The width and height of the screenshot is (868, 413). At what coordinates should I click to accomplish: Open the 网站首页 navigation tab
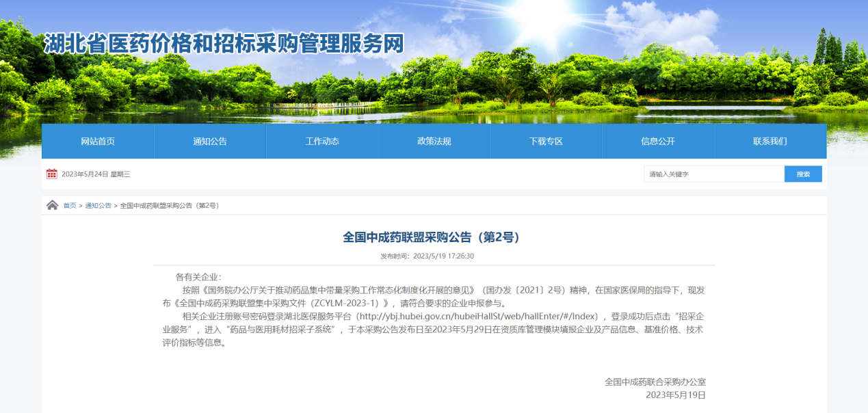point(98,142)
